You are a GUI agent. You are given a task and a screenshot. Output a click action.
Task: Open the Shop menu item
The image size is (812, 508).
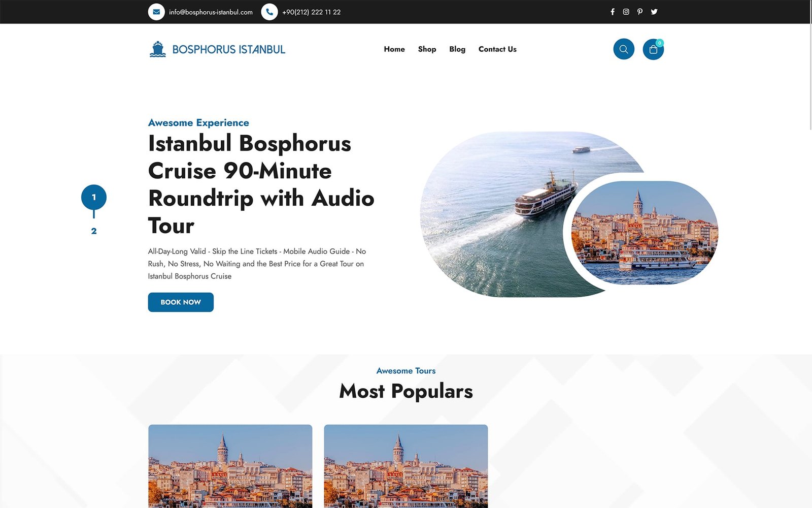[x=427, y=49]
